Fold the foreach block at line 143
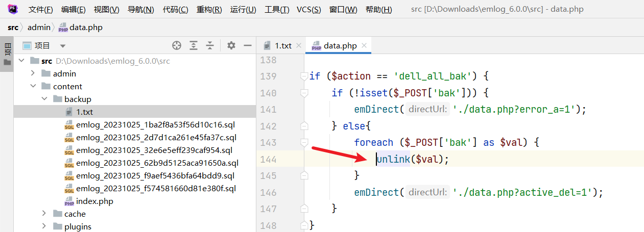This screenshot has width=644, height=232. (304, 142)
